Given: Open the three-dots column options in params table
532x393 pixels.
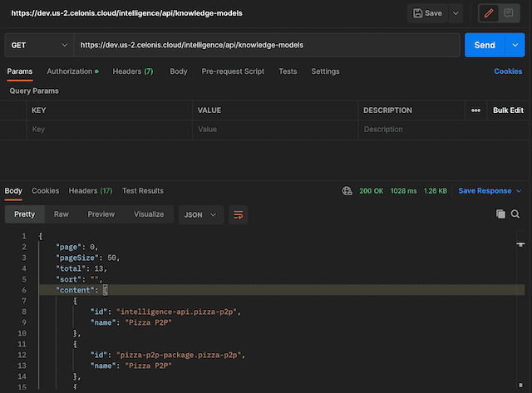Looking at the screenshot, I should tap(475, 111).
